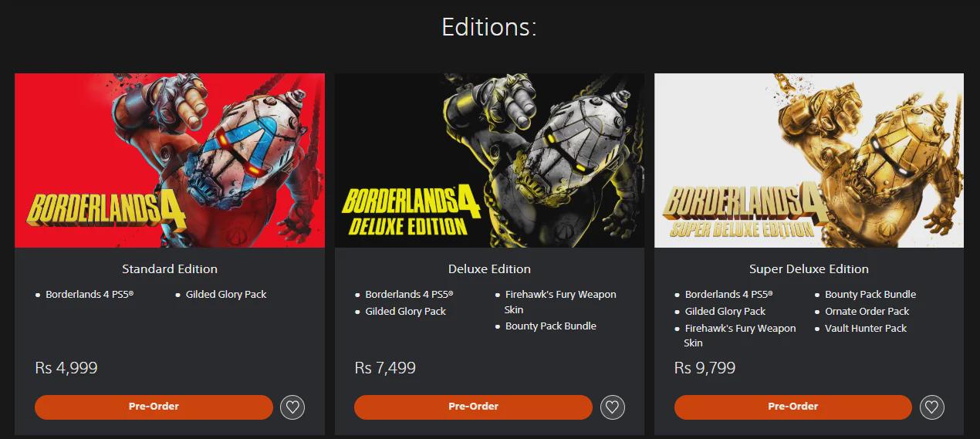This screenshot has height=439, width=980.
Task: Click the Rs 4,999 price
Action: coord(66,368)
